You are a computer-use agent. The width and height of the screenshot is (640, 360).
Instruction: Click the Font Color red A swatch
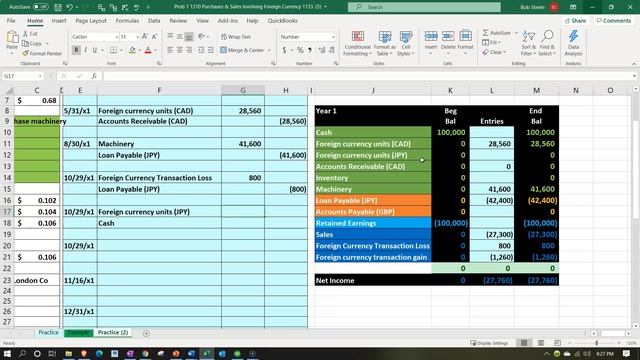tap(148, 50)
